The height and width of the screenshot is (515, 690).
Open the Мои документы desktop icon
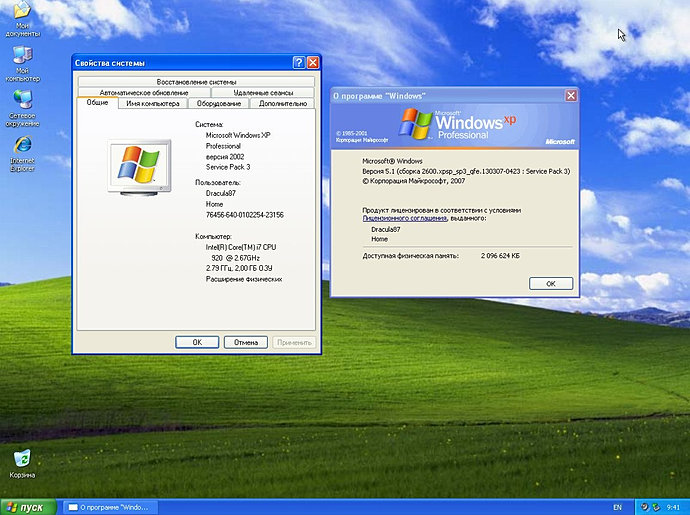pos(22,18)
